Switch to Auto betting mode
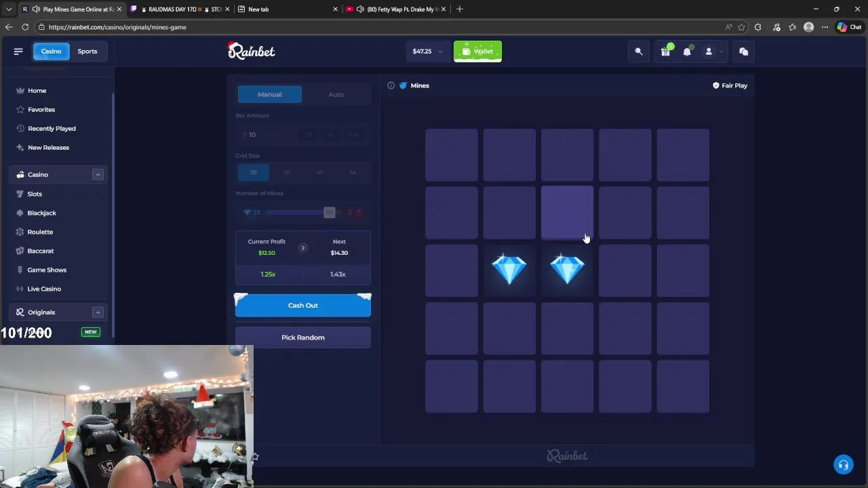The height and width of the screenshot is (488, 868). (x=336, y=94)
